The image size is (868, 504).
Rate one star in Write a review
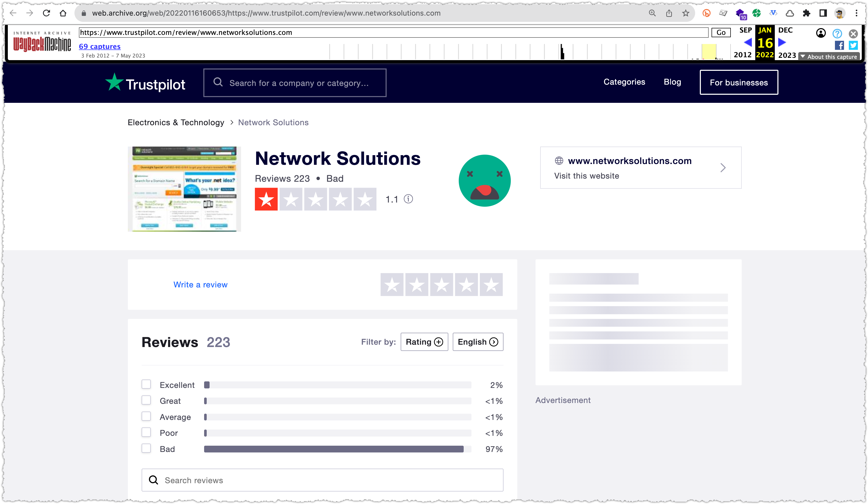pos(392,285)
